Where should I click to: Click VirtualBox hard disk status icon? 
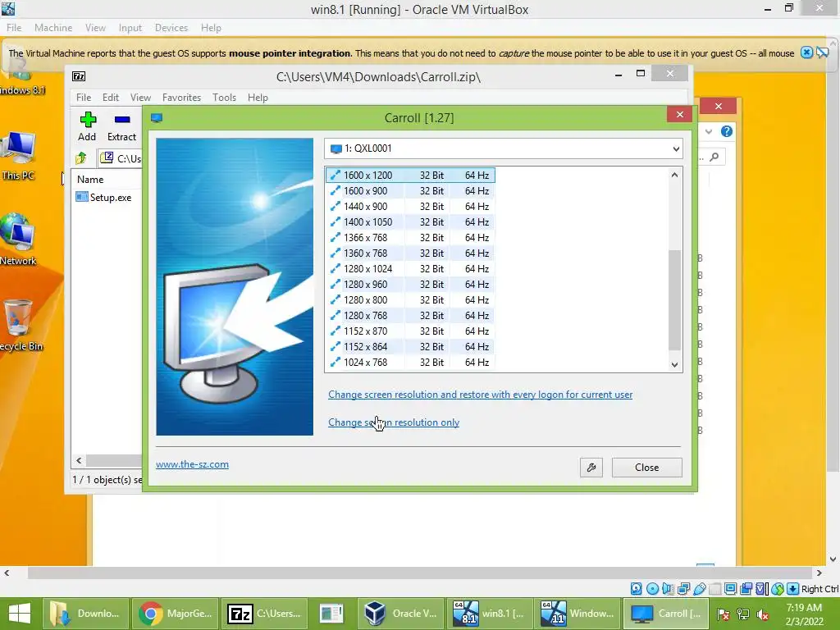[637, 589]
